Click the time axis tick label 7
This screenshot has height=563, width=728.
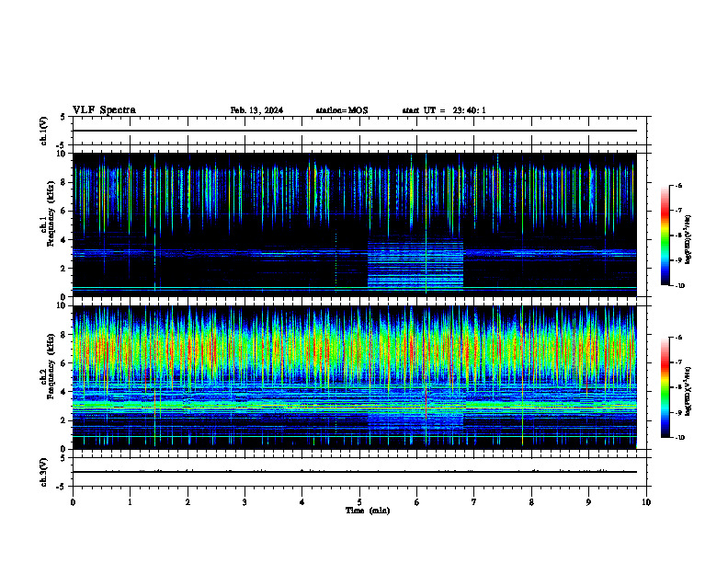[x=474, y=502]
